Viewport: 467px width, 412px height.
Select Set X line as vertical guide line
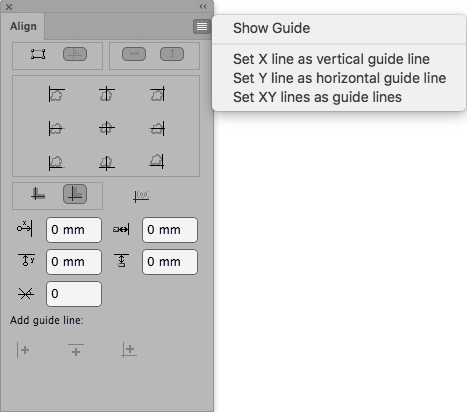pos(331,59)
